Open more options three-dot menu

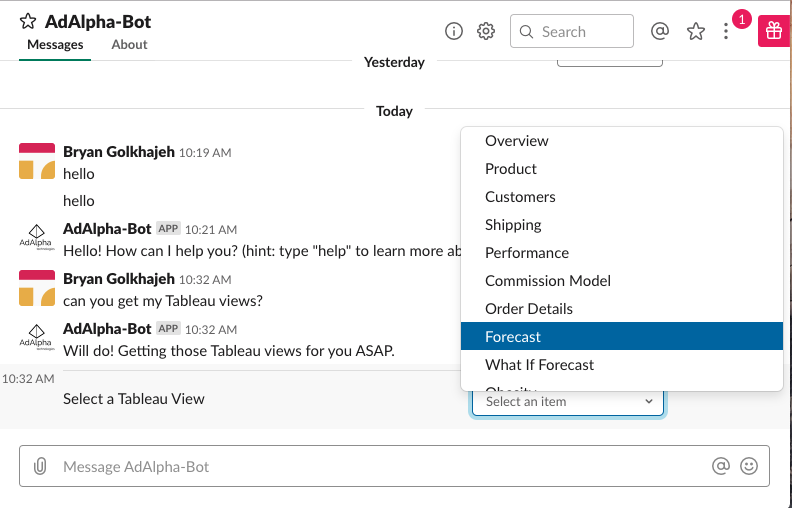click(727, 31)
